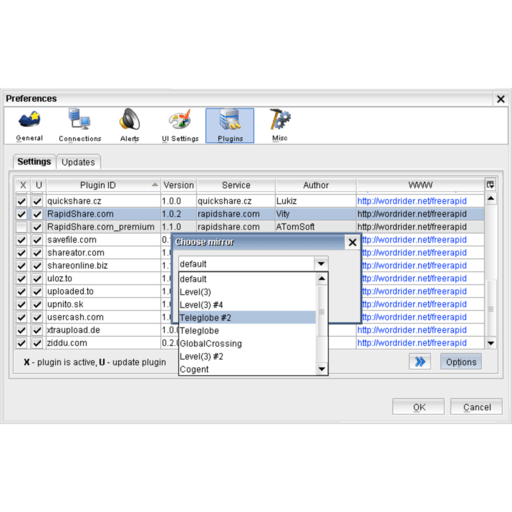
Task: Collapse the mirror combo box arrow
Action: point(321,264)
